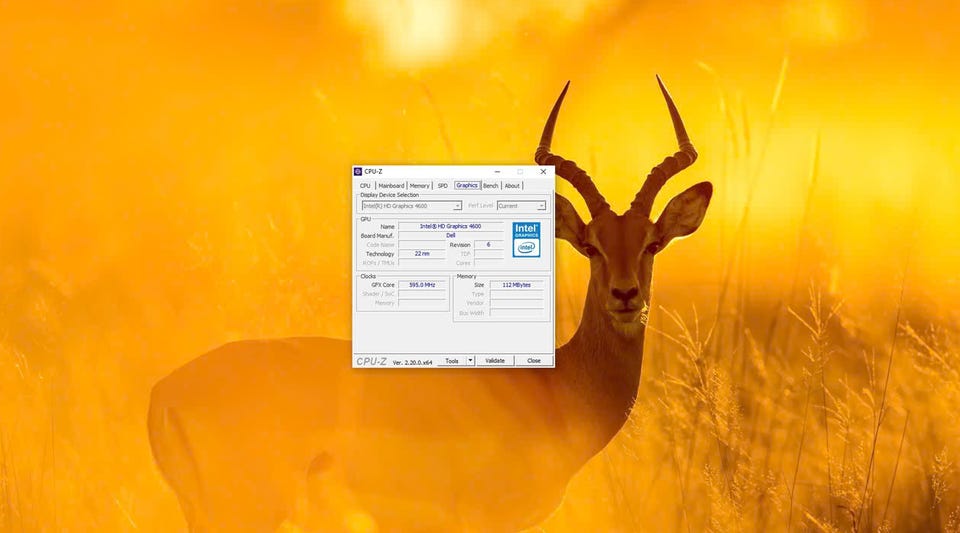Click the Validate button
Image resolution: width=960 pixels, height=533 pixels.
[x=495, y=360]
